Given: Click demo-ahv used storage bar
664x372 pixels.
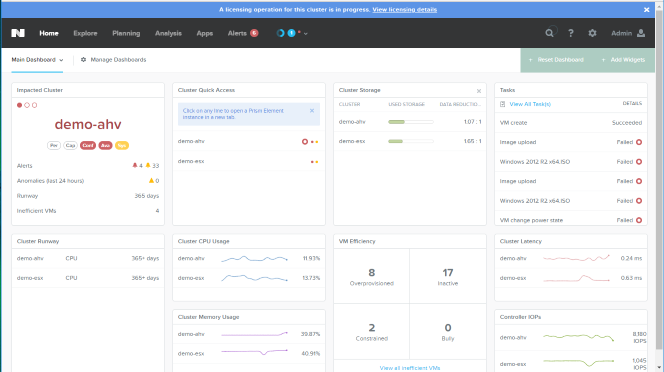Looking at the screenshot, I should coord(411,122).
